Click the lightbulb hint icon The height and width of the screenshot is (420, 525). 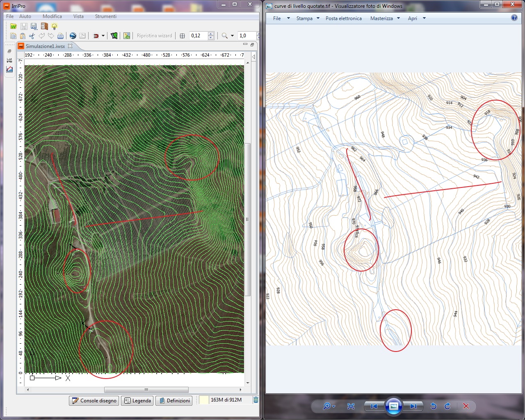click(x=54, y=26)
